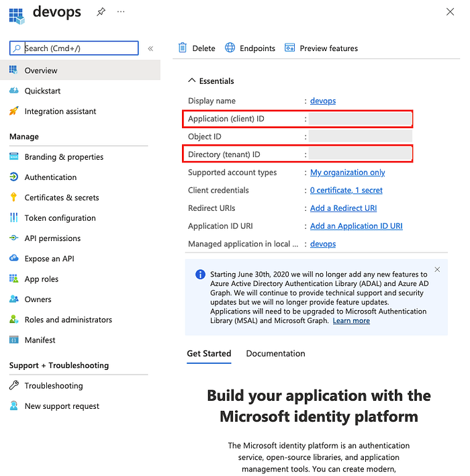Click the blue info icon in the banner

click(200, 275)
